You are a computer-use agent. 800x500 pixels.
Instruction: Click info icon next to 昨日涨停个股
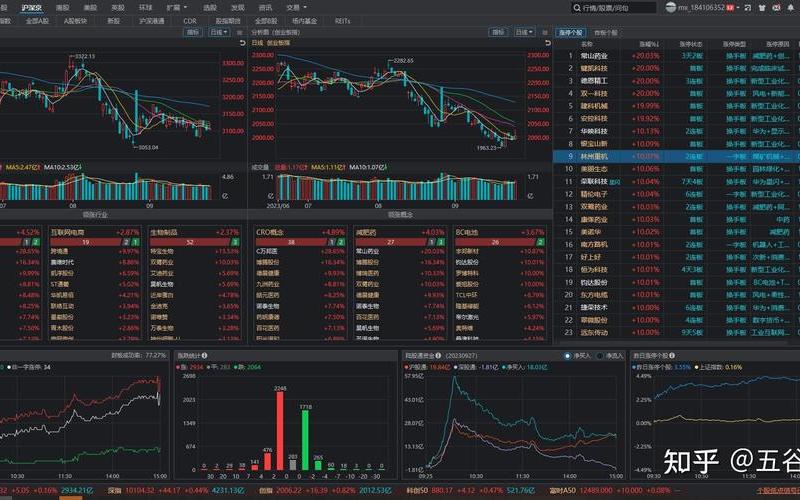tap(672, 355)
